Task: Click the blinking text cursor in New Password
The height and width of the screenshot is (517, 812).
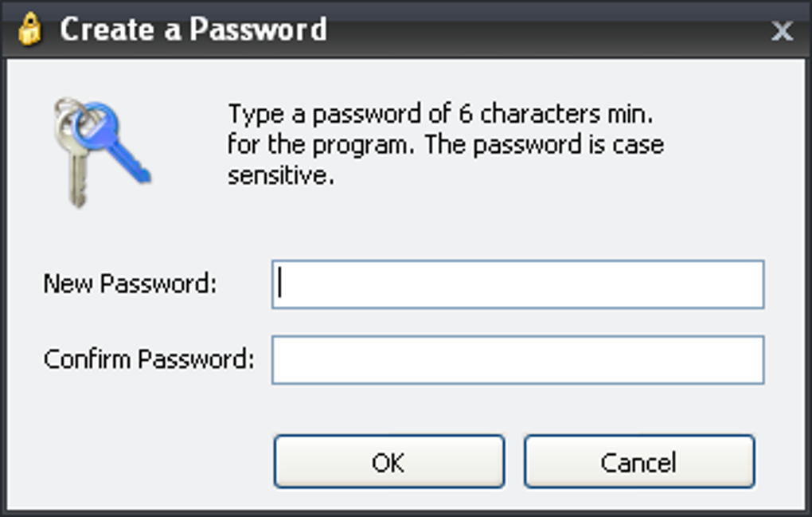Action: click(279, 282)
